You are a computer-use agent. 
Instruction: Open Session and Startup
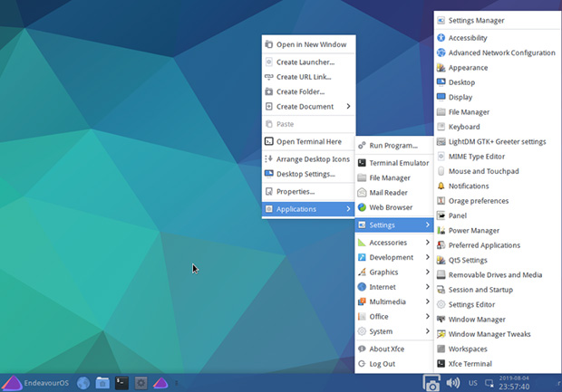(x=498, y=290)
